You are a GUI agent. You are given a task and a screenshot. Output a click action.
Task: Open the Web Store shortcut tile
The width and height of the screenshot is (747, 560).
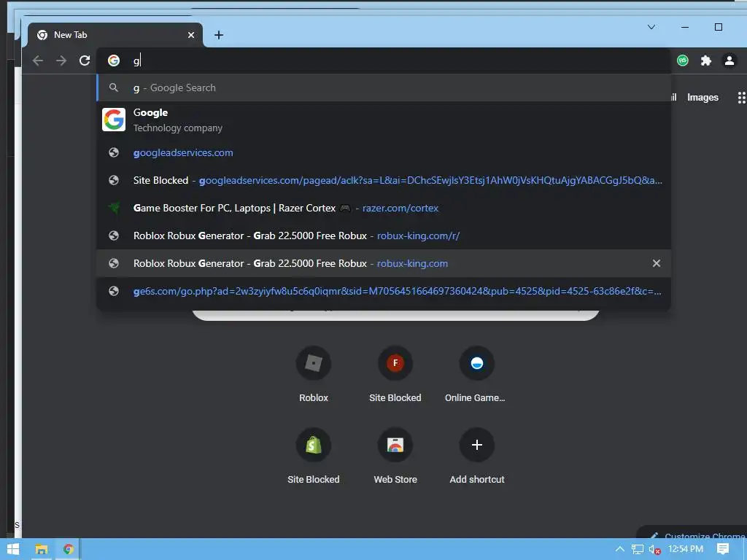(395, 456)
